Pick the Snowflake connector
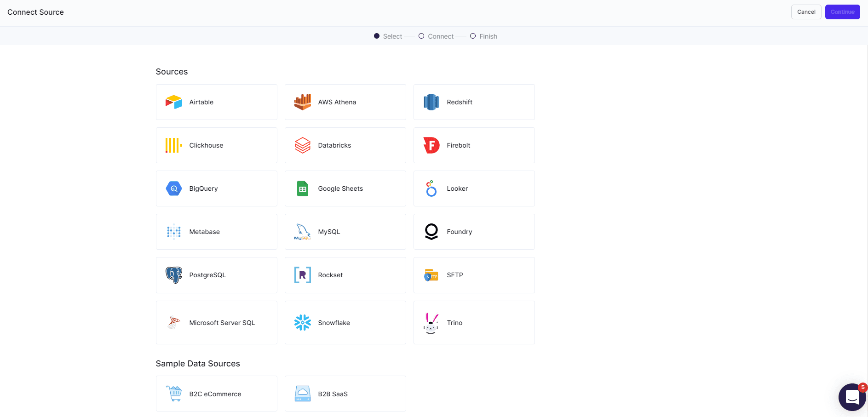The image size is (868, 417). point(345,322)
